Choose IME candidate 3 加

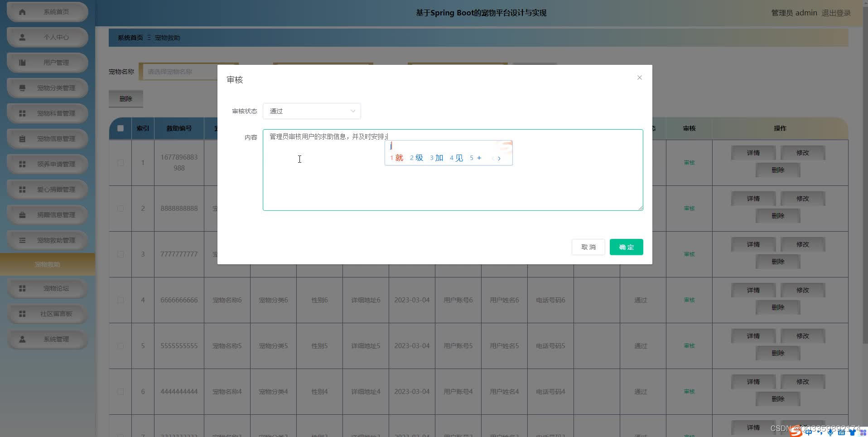pyautogui.click(x=437, y=158)
